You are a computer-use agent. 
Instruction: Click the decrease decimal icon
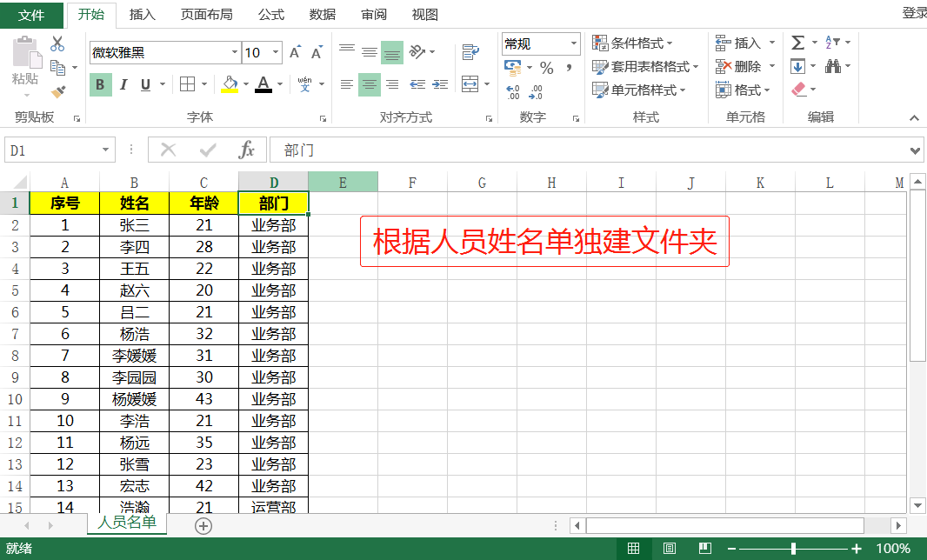click(536, 91)
